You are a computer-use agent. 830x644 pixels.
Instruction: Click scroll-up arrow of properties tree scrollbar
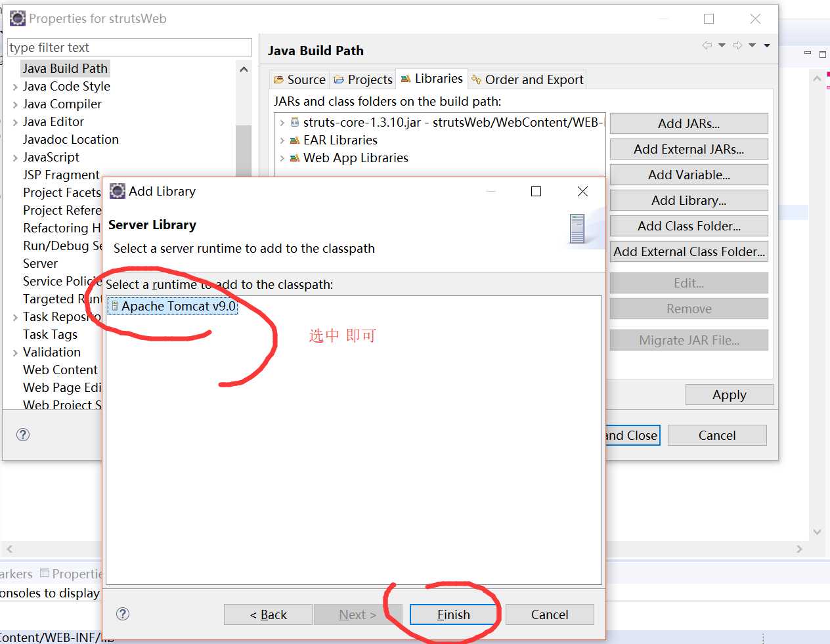pos(244,69)
